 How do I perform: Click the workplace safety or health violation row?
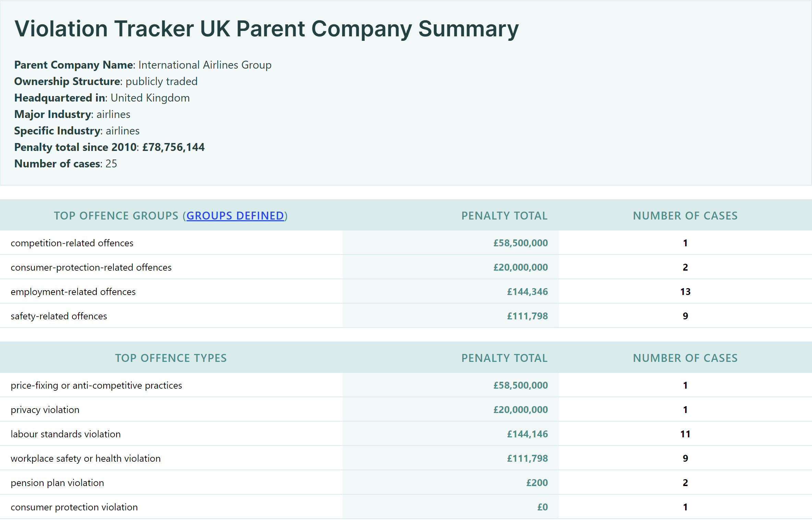click(x=85, y=459)
